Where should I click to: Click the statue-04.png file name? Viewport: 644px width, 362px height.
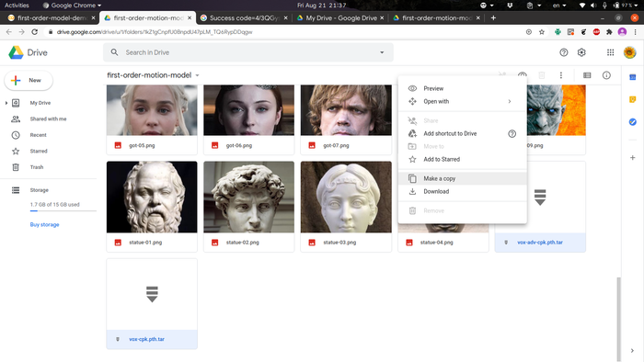tap(437, 243)
